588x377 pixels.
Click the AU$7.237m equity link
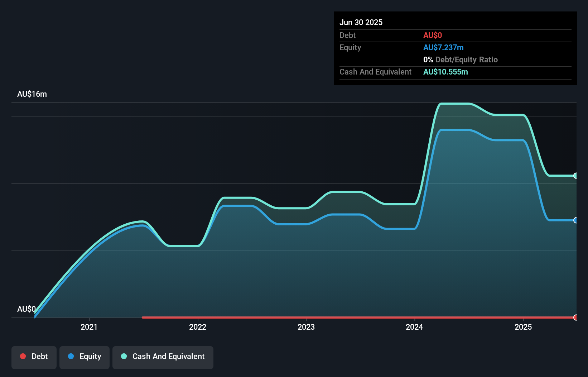click(x=443, y=47)
